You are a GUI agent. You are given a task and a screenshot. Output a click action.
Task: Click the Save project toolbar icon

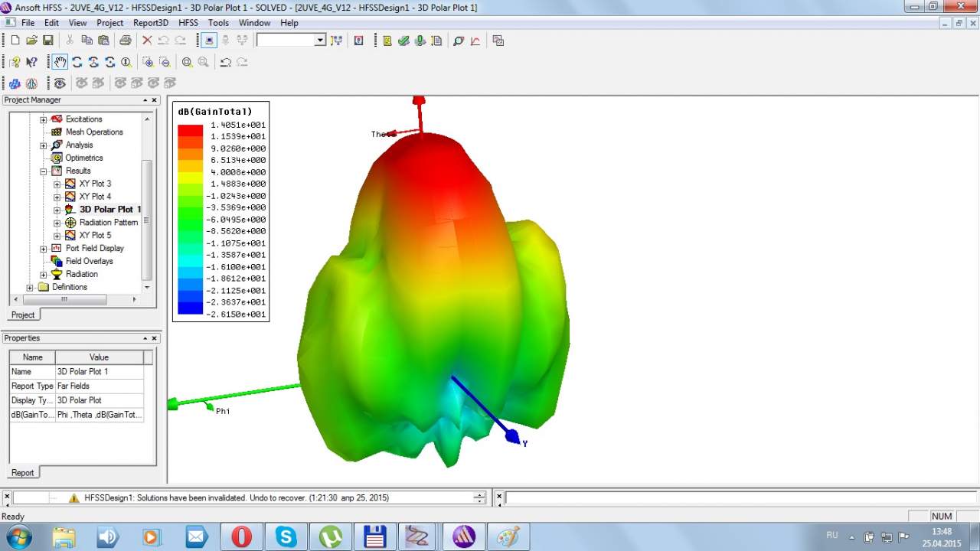click(47, 41)
